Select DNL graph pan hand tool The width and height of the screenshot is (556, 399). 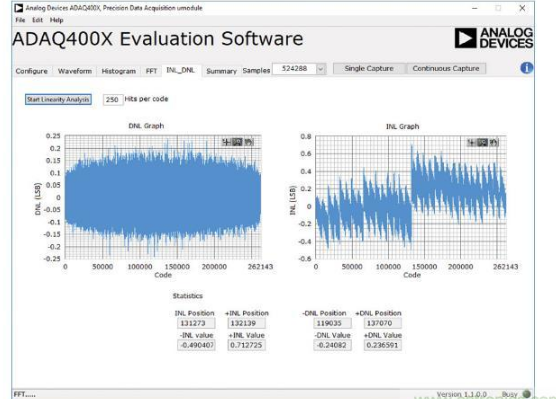tap(249, 142)
